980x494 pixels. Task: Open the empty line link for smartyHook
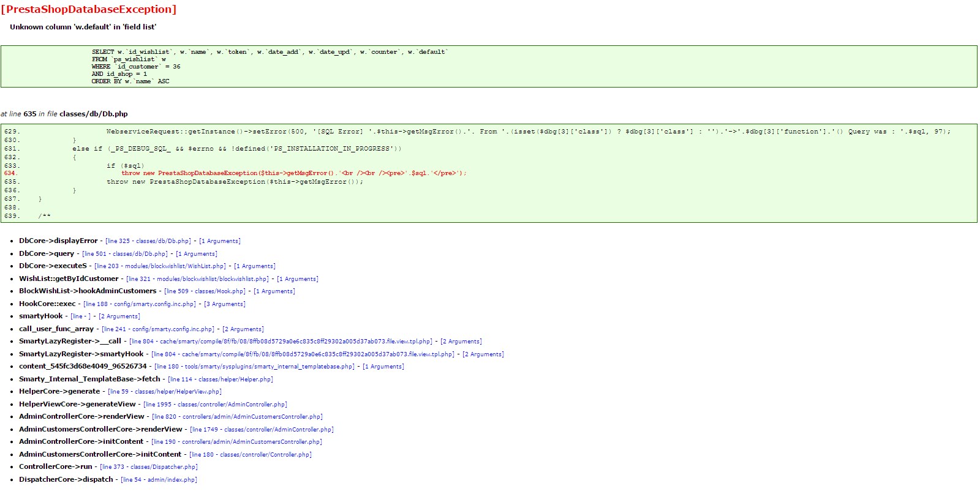[x=81, y=316]
